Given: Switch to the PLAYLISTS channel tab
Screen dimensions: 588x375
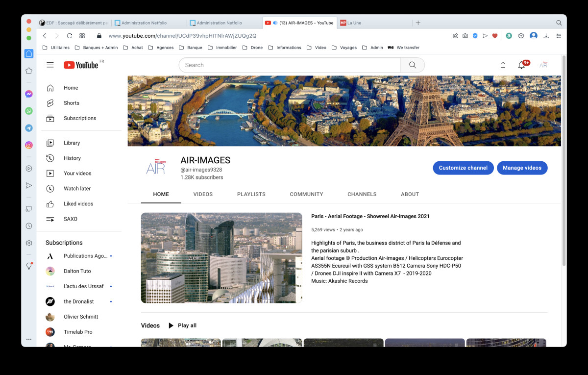Looking at the screenshot, I should tap(251, 194).
